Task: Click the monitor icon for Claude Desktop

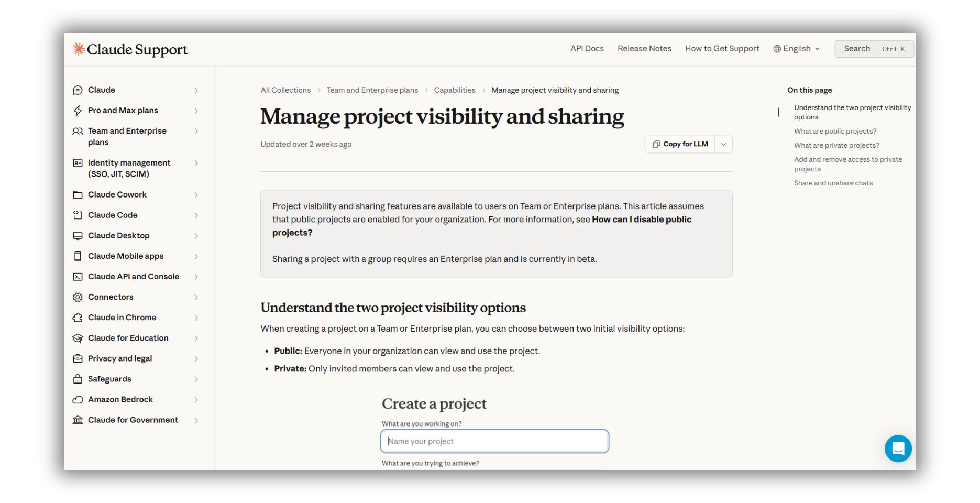Action: tap(78, 236)
